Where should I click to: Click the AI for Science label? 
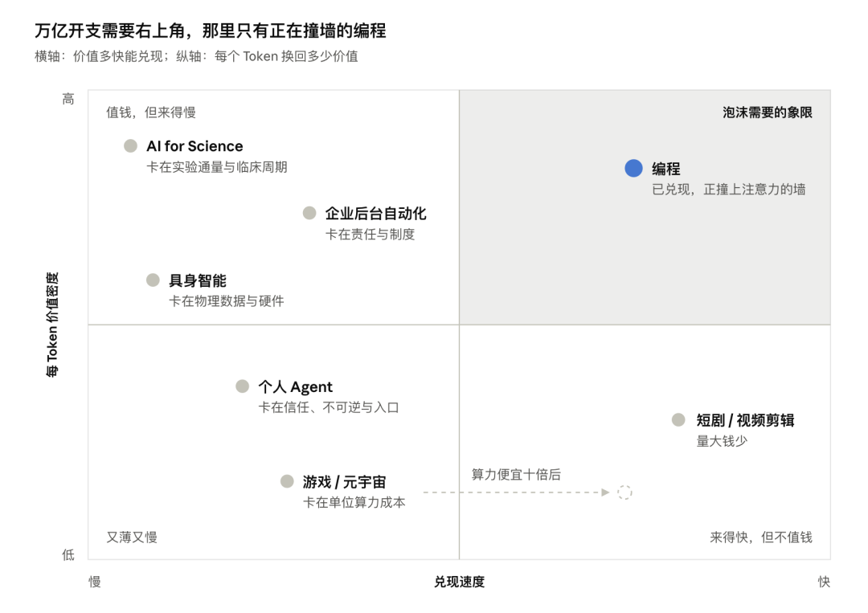[x=194, y=146]
